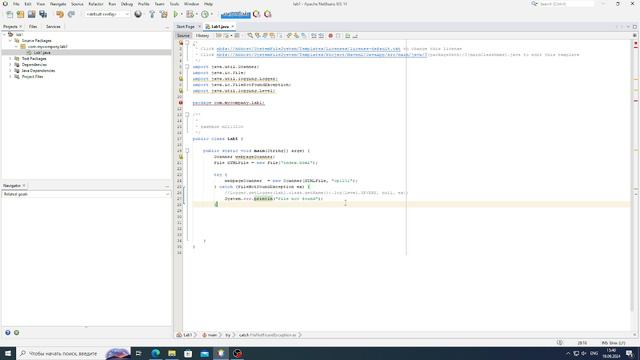The image size is (640, 360).
Task: Click the error marker on line 11
Action: (180, 103)
